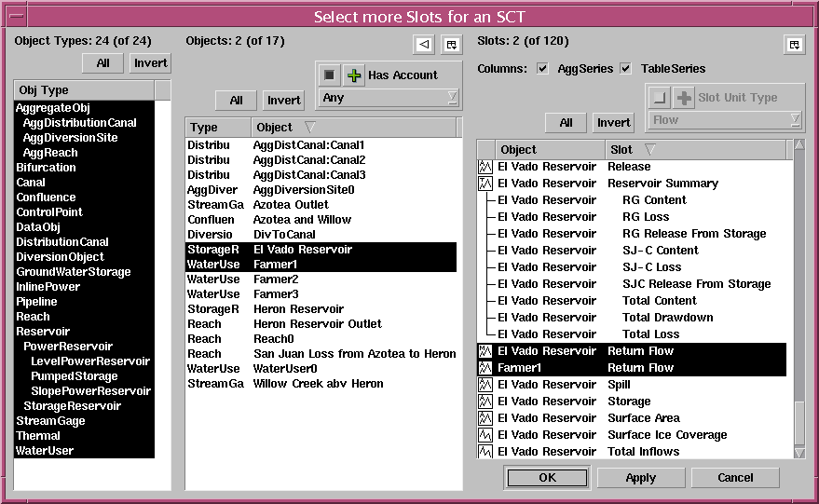Click the green plus icon by Has Account

(354, 75)
